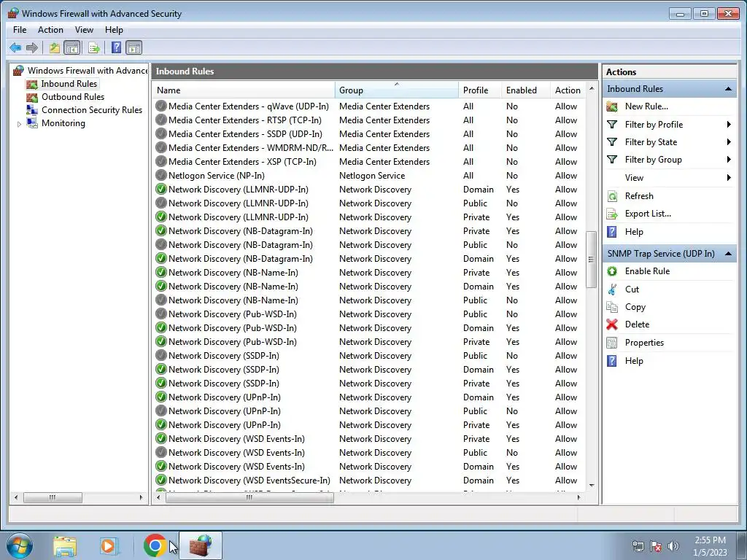The height and width of the screenshot is (560, 747).
Task: Open the Action menu
Action: [50, 29]
